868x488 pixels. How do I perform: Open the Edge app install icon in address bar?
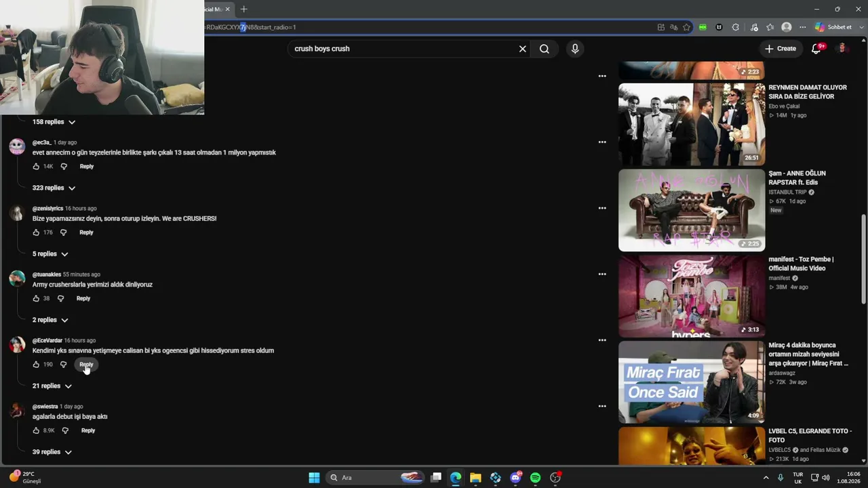coord(661,27)
